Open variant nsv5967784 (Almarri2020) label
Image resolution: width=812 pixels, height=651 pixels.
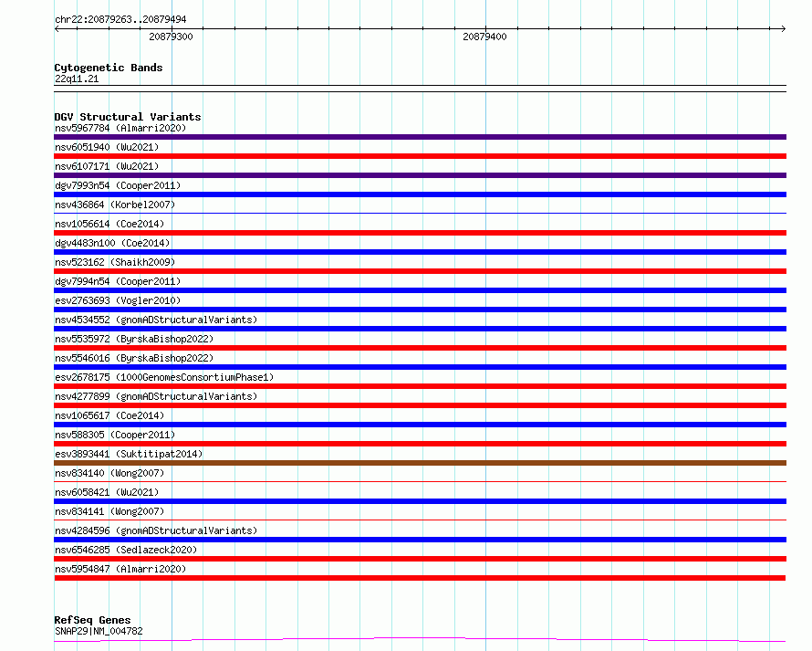120,128
